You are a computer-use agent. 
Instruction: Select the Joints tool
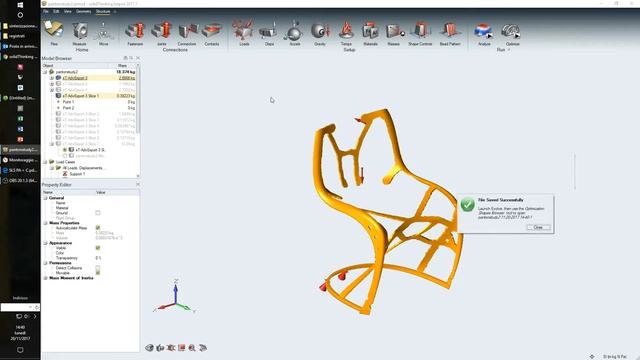pos(162,31)
